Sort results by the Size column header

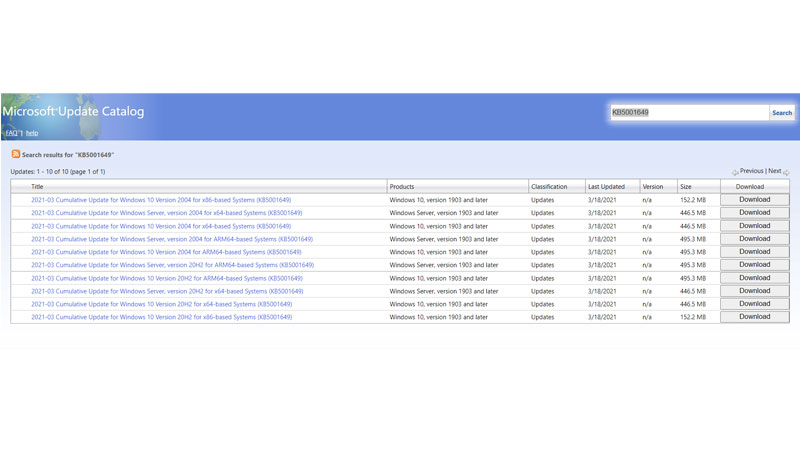click(x=686, y=187)
